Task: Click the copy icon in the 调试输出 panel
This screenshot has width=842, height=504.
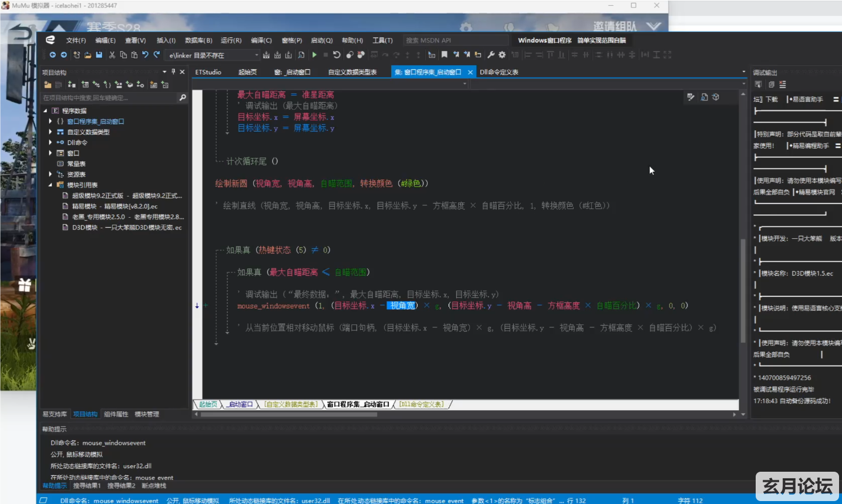Action: [771, 84]
